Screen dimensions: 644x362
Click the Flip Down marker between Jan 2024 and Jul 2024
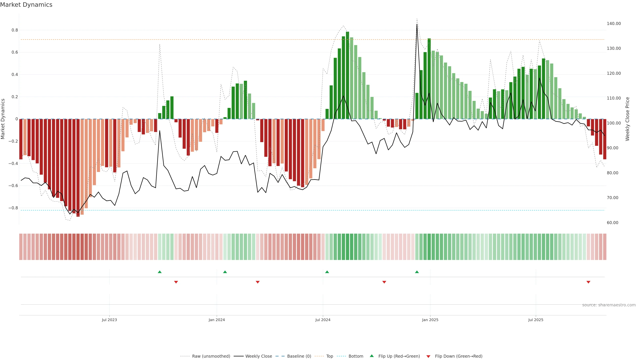click(258, 282)
